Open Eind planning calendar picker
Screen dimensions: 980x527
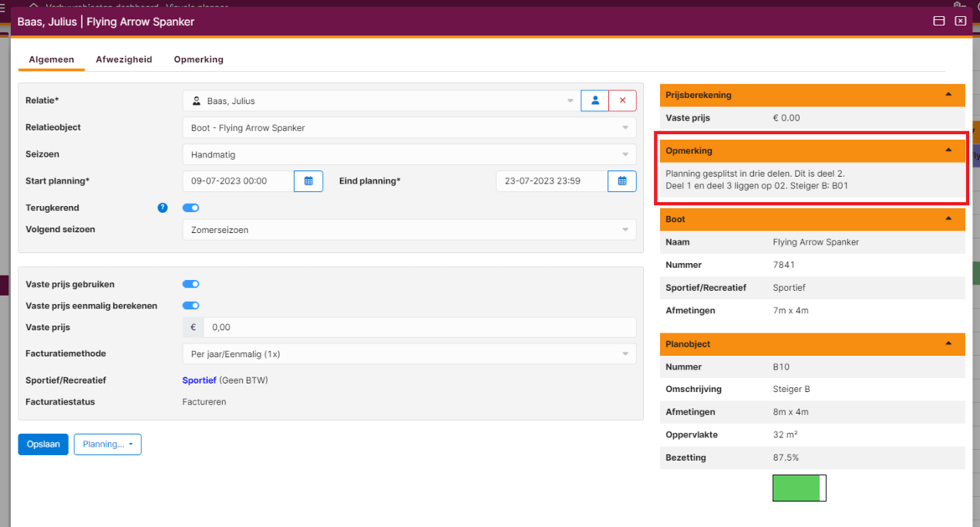click(622, 181)
